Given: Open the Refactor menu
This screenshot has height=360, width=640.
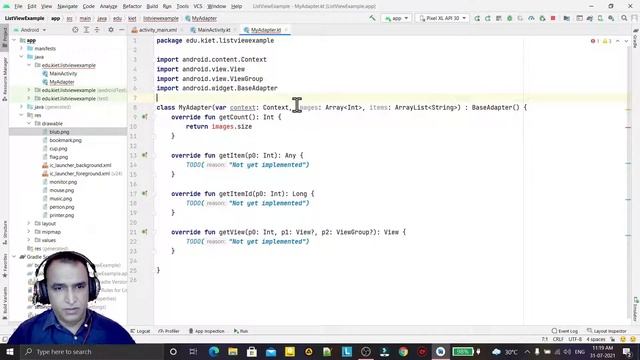Looking at the screenshot, I should point(132,6).
